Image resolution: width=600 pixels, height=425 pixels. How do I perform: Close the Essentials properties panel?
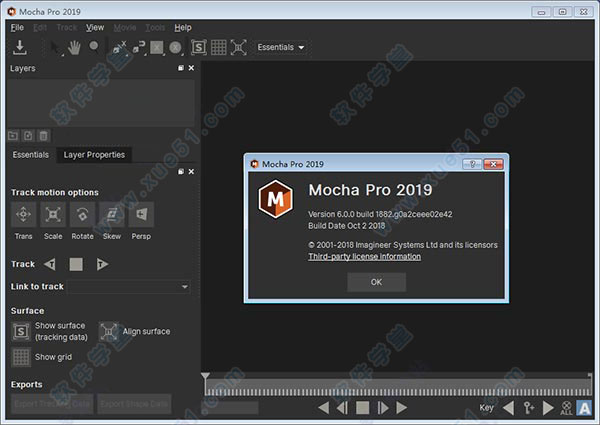191,172
